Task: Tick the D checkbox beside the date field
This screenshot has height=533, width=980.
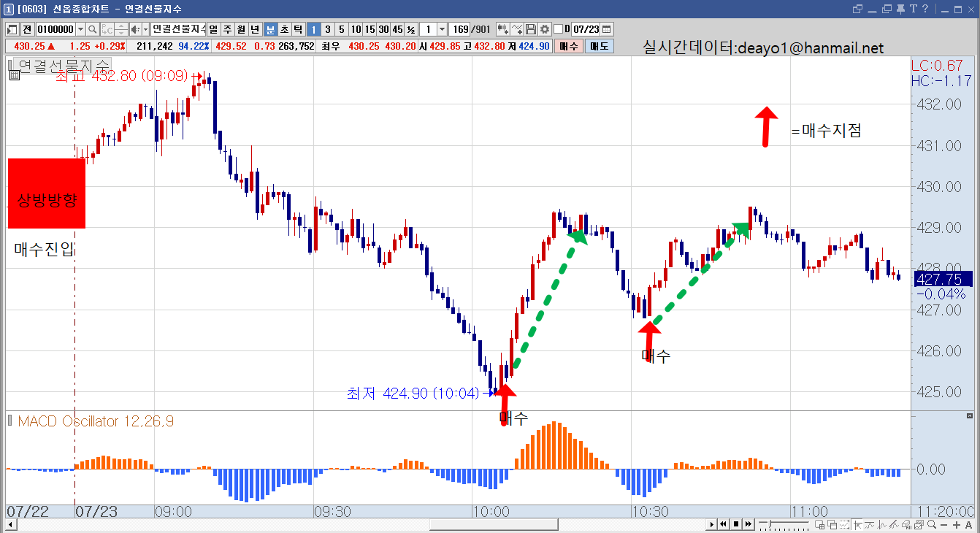Action: pos(559,29)
